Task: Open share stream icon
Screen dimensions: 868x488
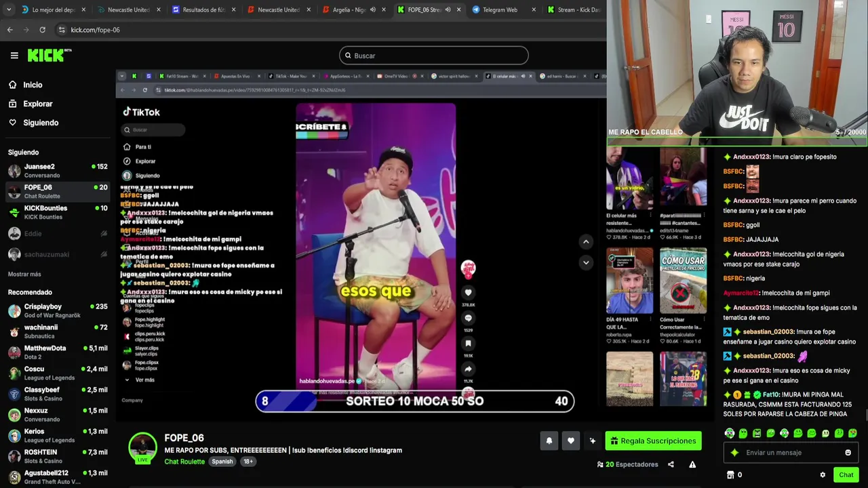Action: 671,464
